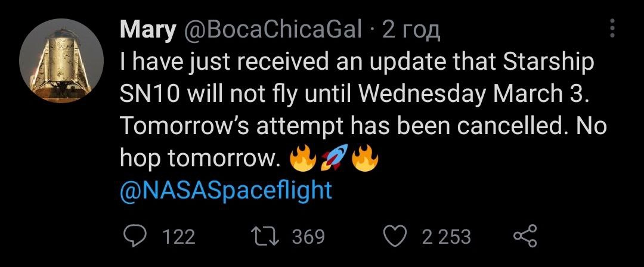Screen dimensions: 644x267
Task: Click the share icon under the tweet
Action: [x=525, y=236]
